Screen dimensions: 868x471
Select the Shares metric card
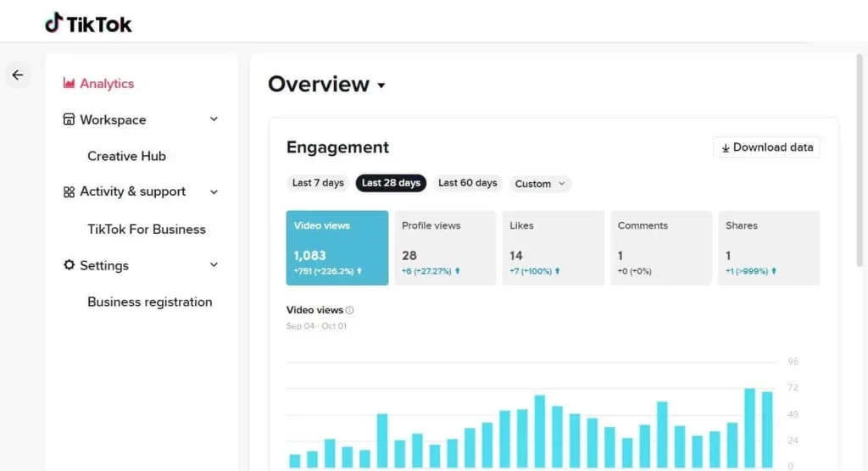point(769,248)
